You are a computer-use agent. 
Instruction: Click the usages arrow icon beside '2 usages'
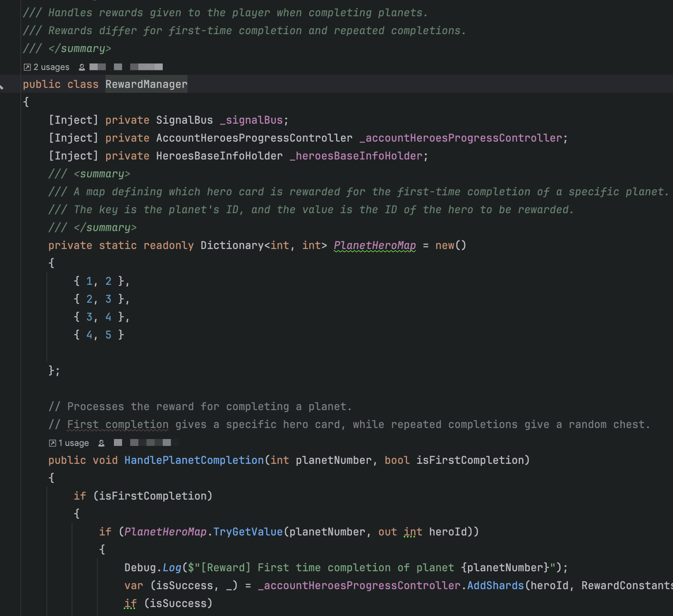(27, 67)
